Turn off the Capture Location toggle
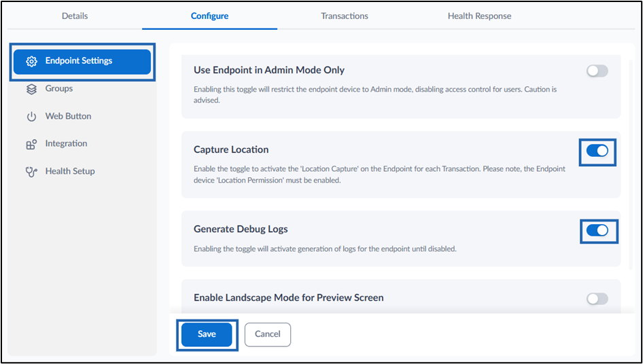 597,151
